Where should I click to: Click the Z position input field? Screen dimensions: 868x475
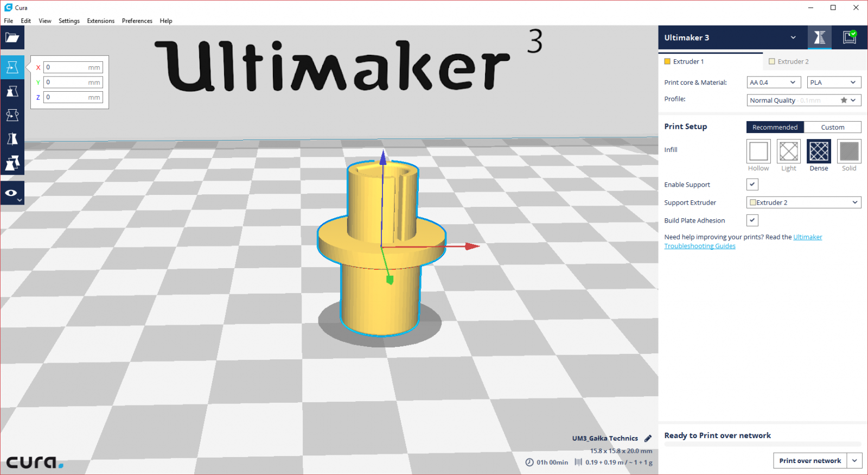pos(73,97)
